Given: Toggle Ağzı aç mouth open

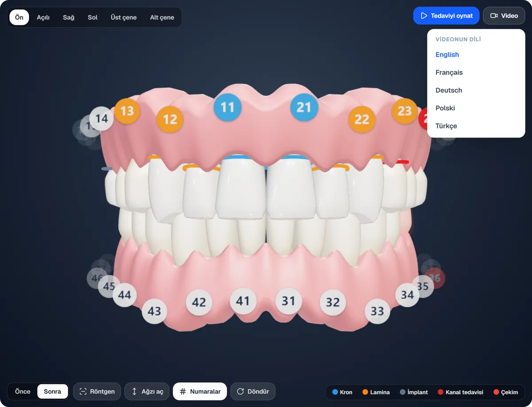Looking at the screenshot, I should tap(147, 391).
